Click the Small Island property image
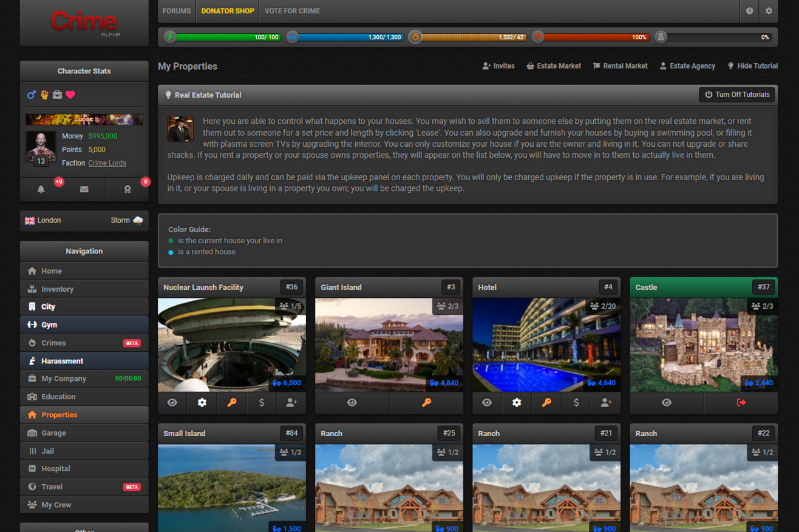 232,488
